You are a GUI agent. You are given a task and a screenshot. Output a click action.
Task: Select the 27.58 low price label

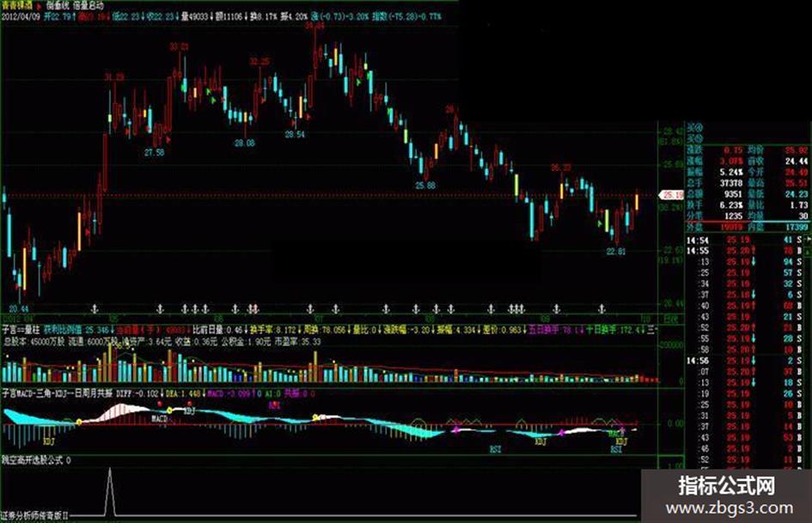(155, 152)
